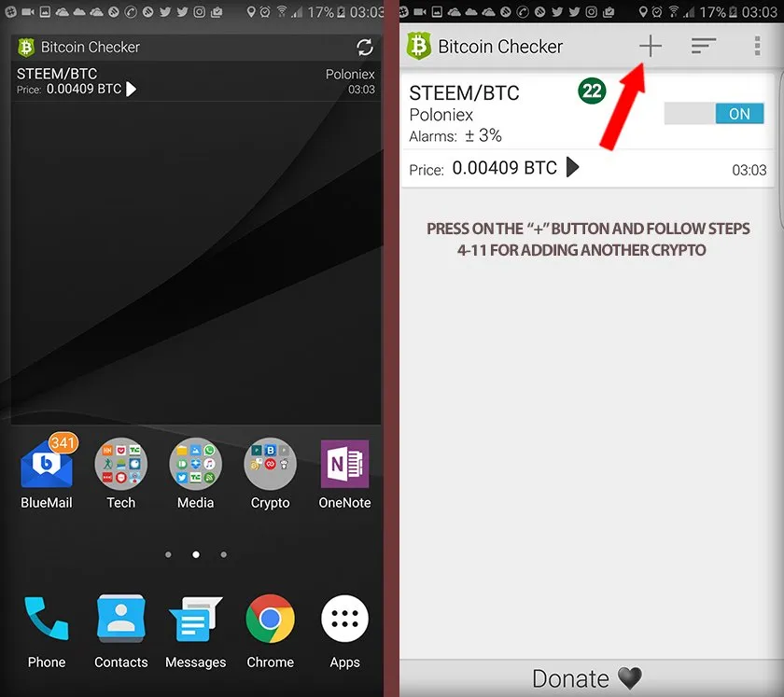Image resolution: width=784 pixels, height=697 pixels.
Task: Tap the plus icon to add a crypto
Action: (x=650, y=46)
